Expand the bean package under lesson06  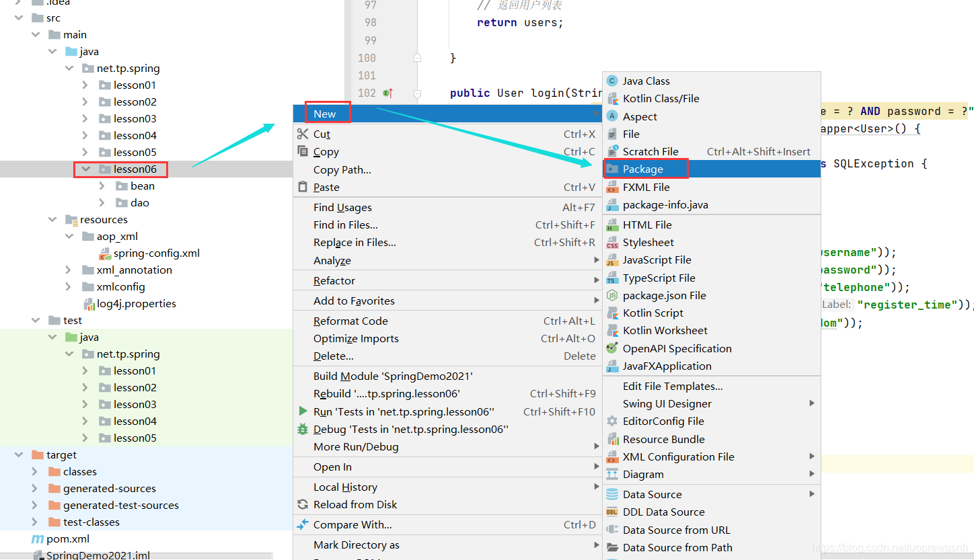tap(102, 186)
